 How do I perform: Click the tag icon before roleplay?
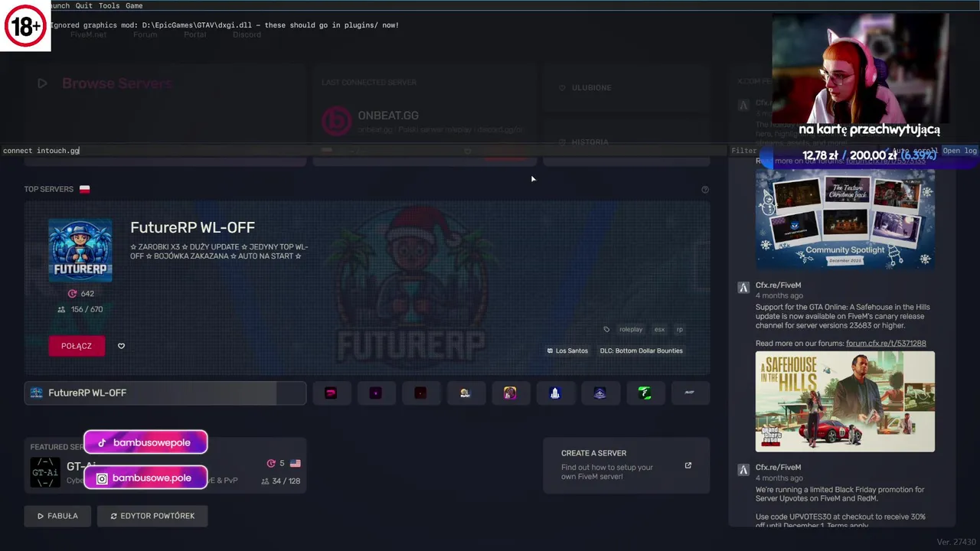click(x=606, y=330)
